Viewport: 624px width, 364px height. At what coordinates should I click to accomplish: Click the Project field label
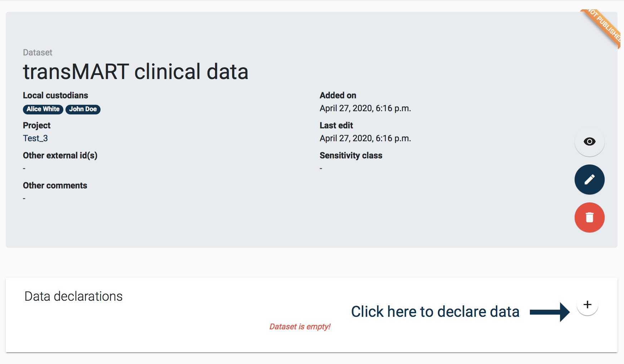pos(37,126)
